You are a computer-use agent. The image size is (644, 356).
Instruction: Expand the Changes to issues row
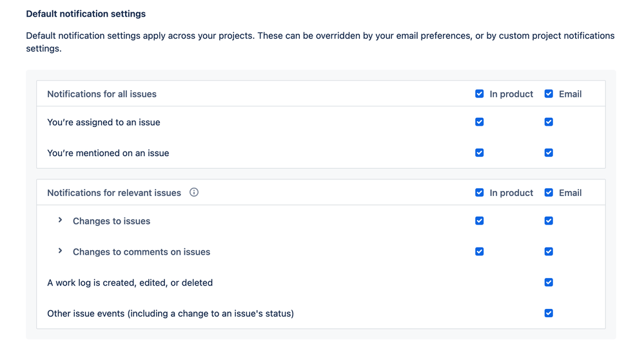click(x=60, y=221)
